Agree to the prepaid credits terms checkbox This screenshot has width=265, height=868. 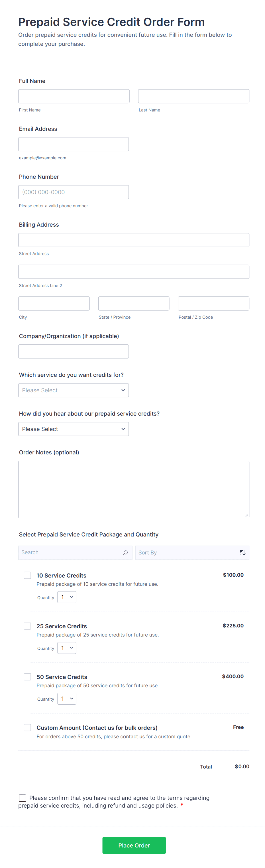point(23,798)
